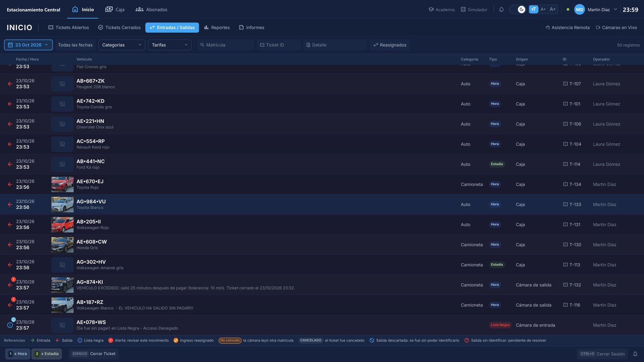
Task: Open the Informes tab
Action: (252, 27)
